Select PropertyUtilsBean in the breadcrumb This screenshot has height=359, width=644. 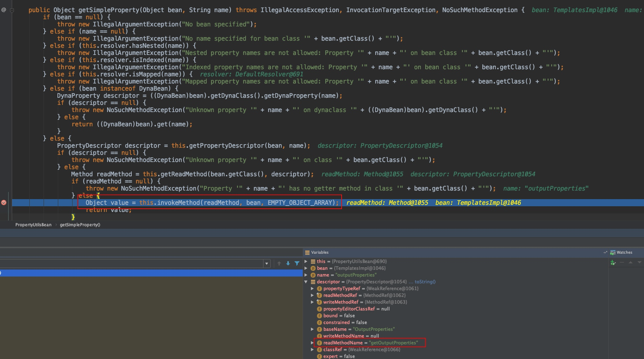click(x=33, y=225)
